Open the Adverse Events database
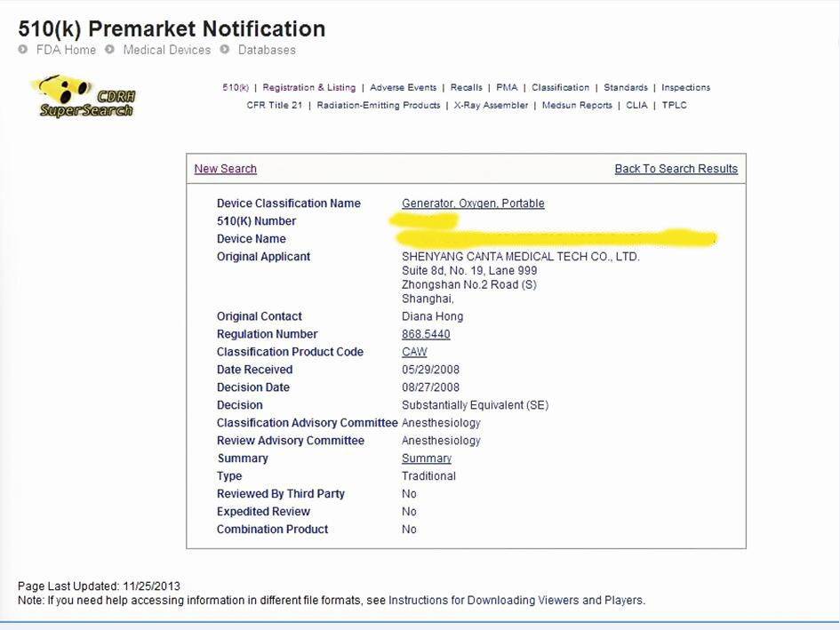The width and height of the screenshot is (840, 630). coord(403,87)
